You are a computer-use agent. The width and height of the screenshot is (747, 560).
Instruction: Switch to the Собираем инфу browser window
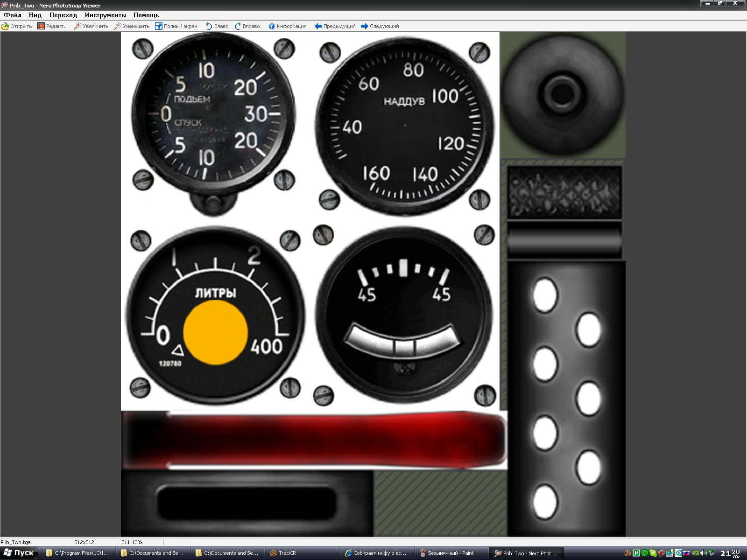[x=376, y=553]
